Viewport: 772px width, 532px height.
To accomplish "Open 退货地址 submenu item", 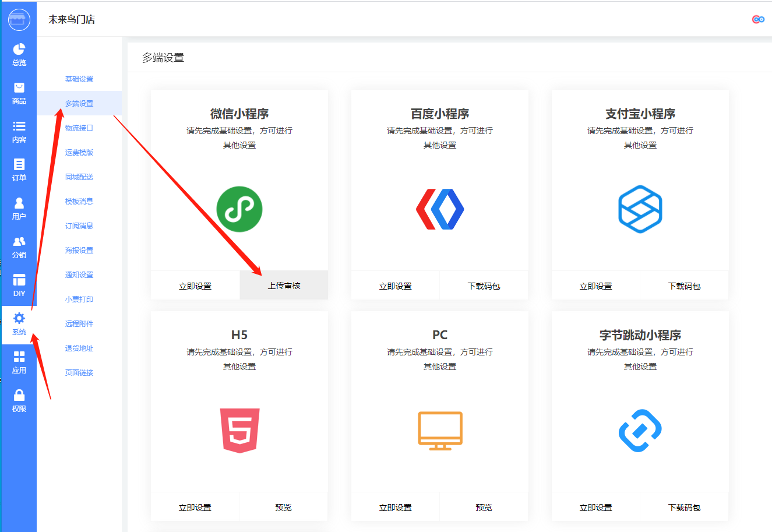I will (x=79, y=348).
